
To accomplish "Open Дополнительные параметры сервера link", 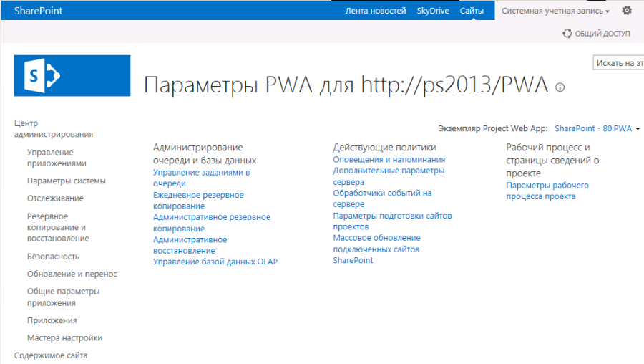I will point(389,176).
